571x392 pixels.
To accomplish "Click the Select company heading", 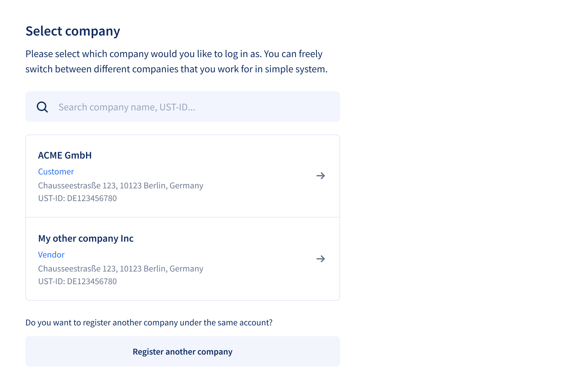I will [x=73, y=31].
